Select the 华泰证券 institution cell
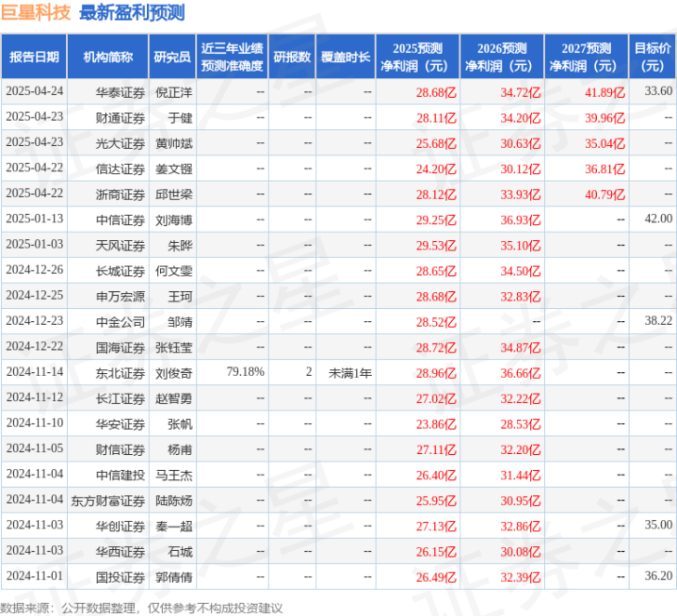Screen dimensions: 677x616 click(x=120, y=92)
